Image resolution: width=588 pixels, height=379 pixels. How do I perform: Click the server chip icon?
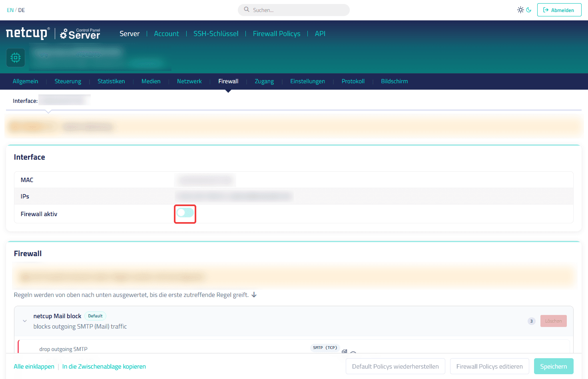pos(16,58)
